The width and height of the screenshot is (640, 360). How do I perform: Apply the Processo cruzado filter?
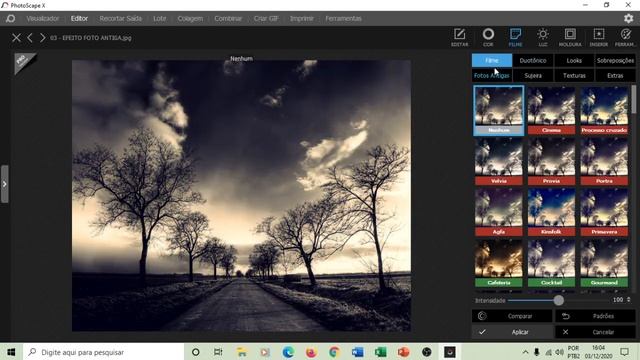click(x=604, y=110)
